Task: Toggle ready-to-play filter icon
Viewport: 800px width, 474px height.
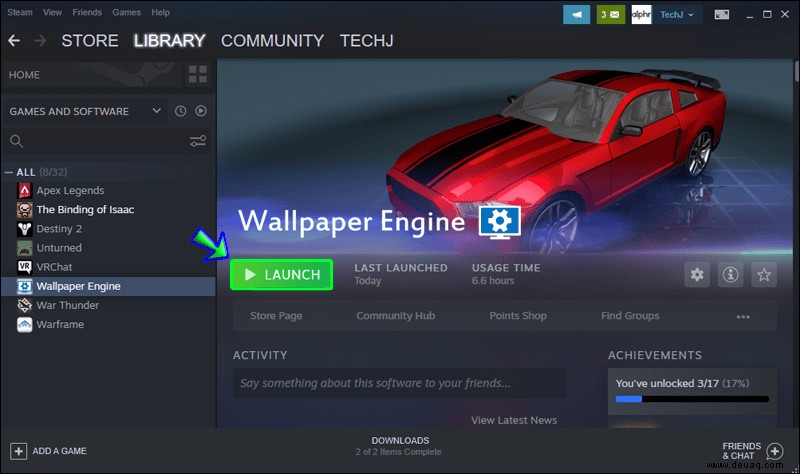Action: 201,111
